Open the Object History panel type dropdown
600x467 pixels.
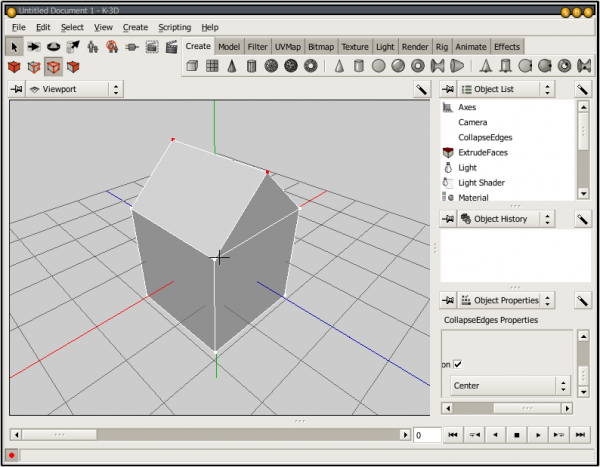pyautogui.click(x=506, y=219)
